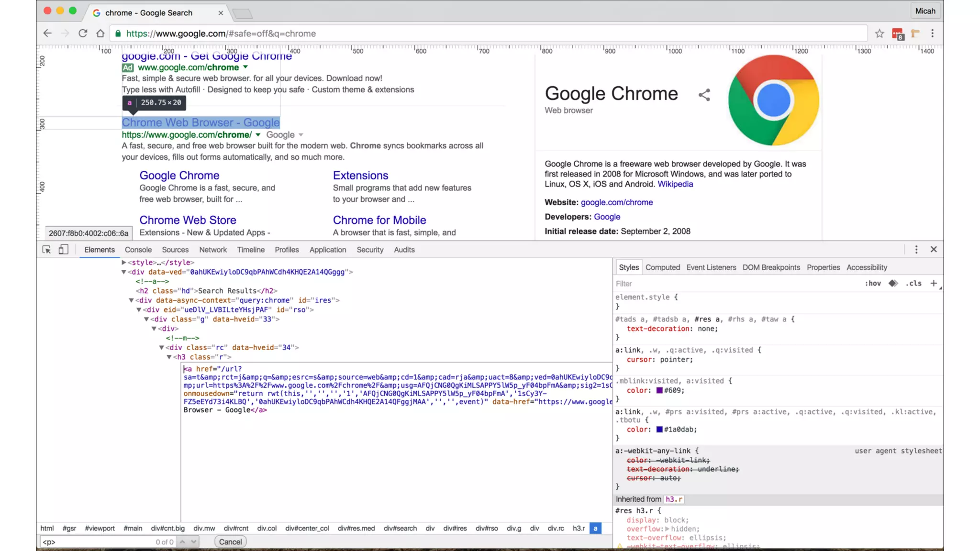Click the red calendar extension icon
Image resolution: width=980 pixels, height=551 pixels.
pos(897,34)
